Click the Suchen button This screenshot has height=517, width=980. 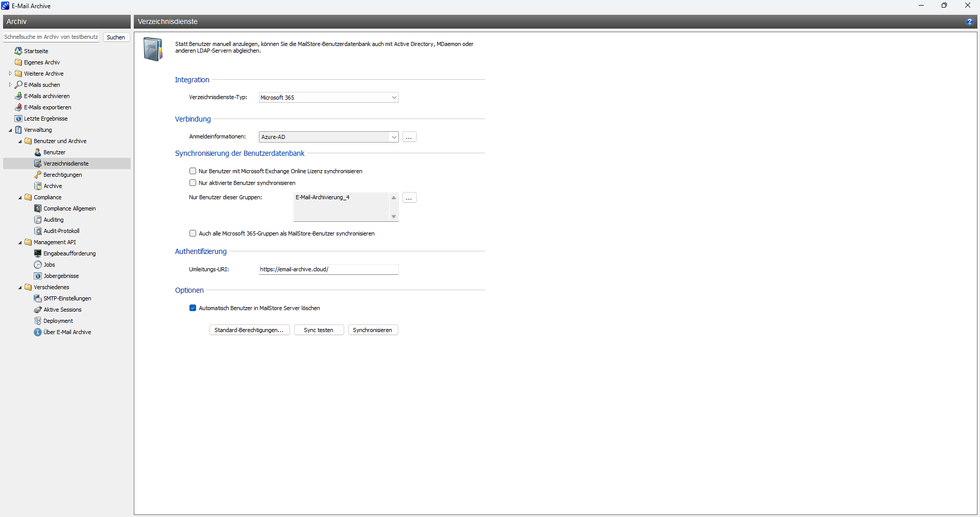[x=116, y=37]
